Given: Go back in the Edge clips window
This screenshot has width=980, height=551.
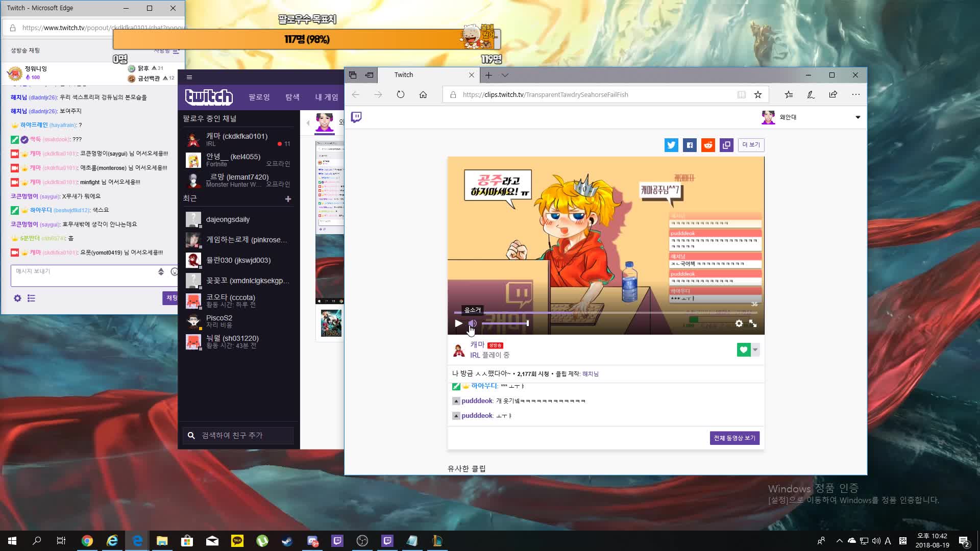Looking at the screenshot, I should 356,94.
